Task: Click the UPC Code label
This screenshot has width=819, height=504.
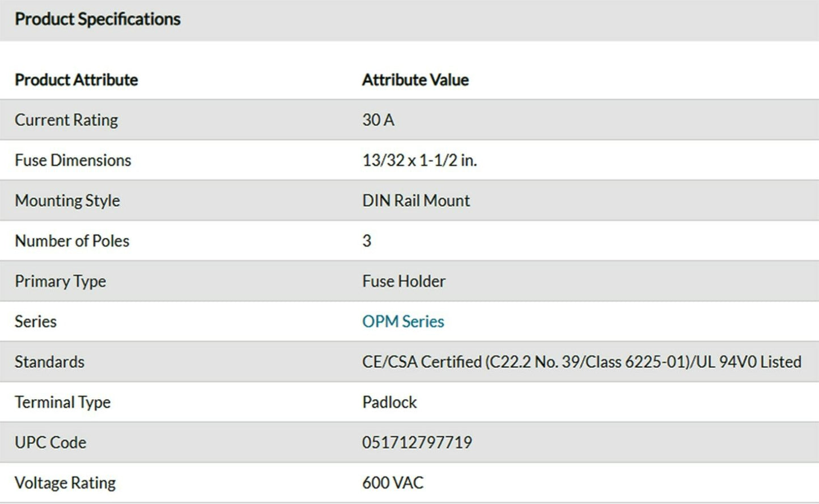Action: point(50,442)
